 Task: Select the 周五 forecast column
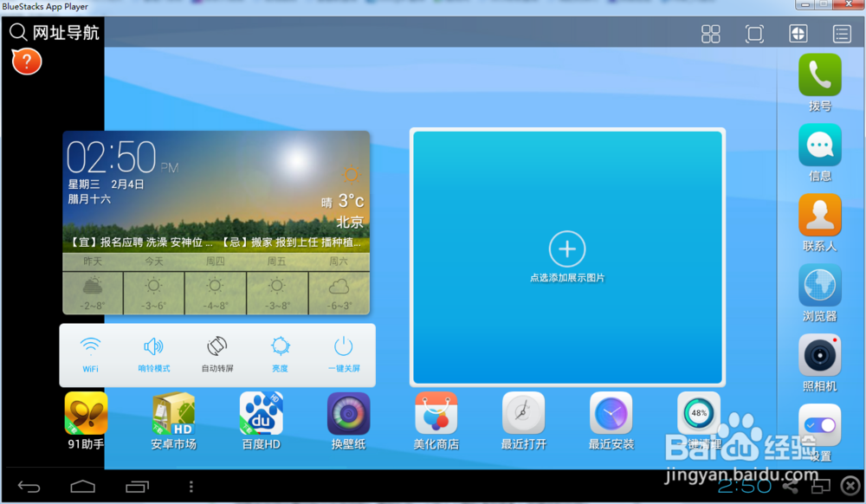(277, 284)
